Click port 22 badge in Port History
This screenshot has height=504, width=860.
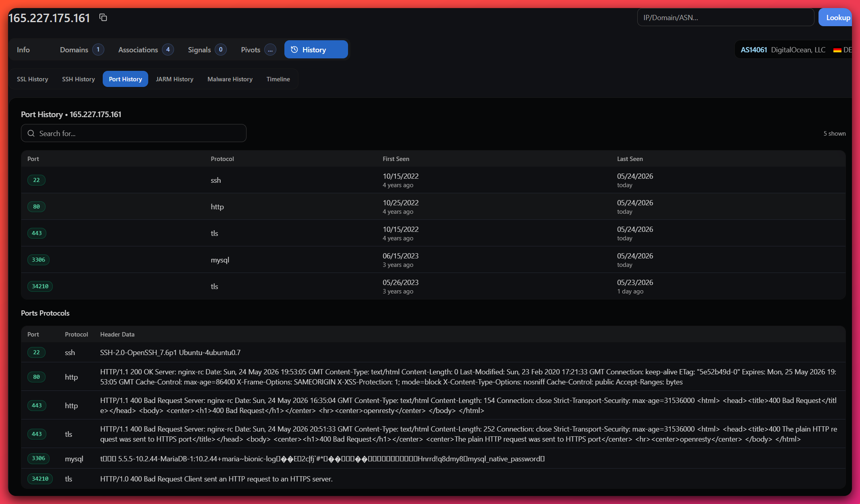point(36,180)
